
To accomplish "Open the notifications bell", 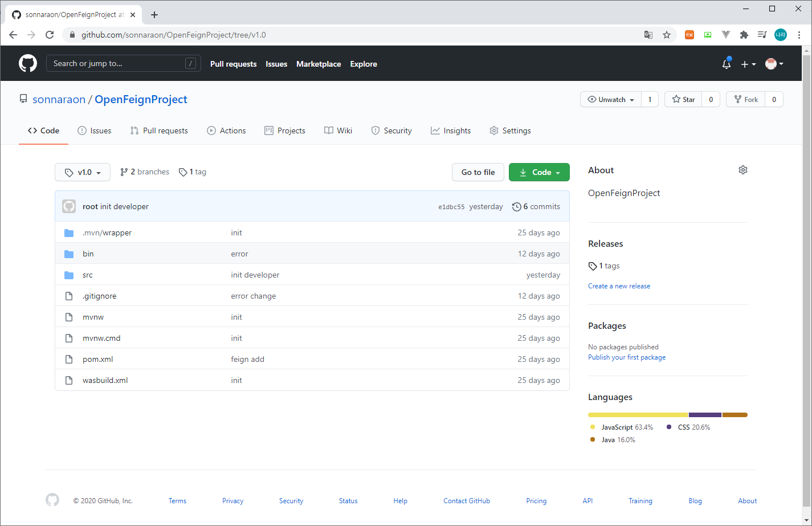I will [727, 64].
